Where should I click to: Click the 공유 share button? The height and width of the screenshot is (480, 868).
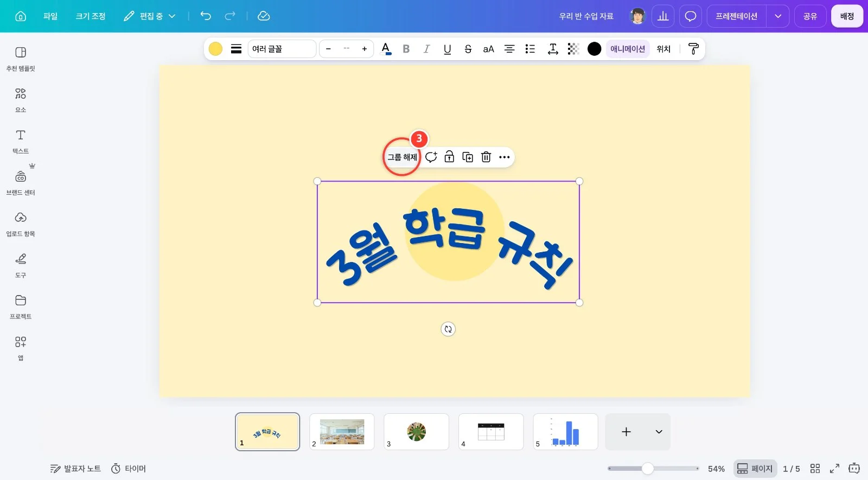tap(810, 16)
